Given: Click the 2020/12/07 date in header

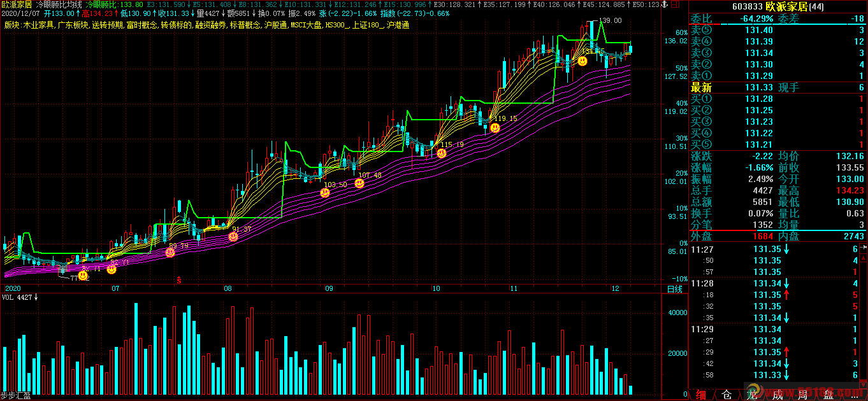Looking at the screenshot, I should (21, 13).
